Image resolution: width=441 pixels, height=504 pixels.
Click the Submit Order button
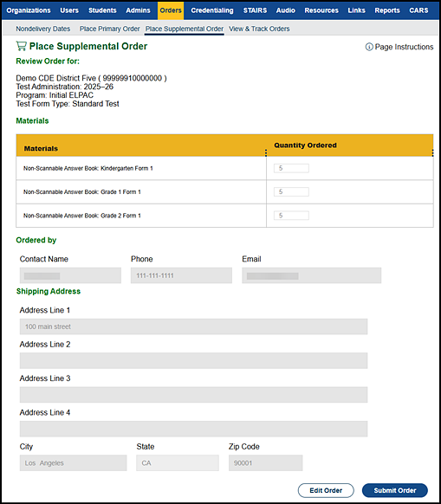(395, 490)
